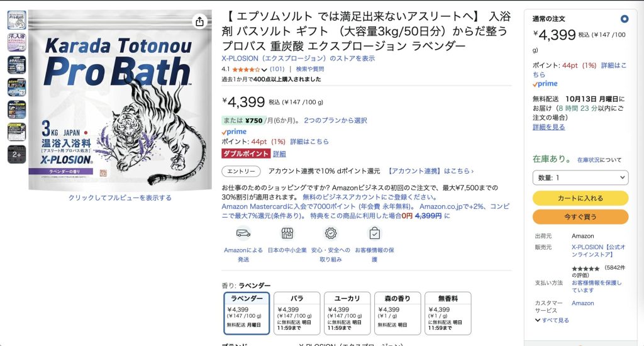Expand すべて見る seller details
The width and height of the screenshot is (644, 346).
tap(552, 320)
